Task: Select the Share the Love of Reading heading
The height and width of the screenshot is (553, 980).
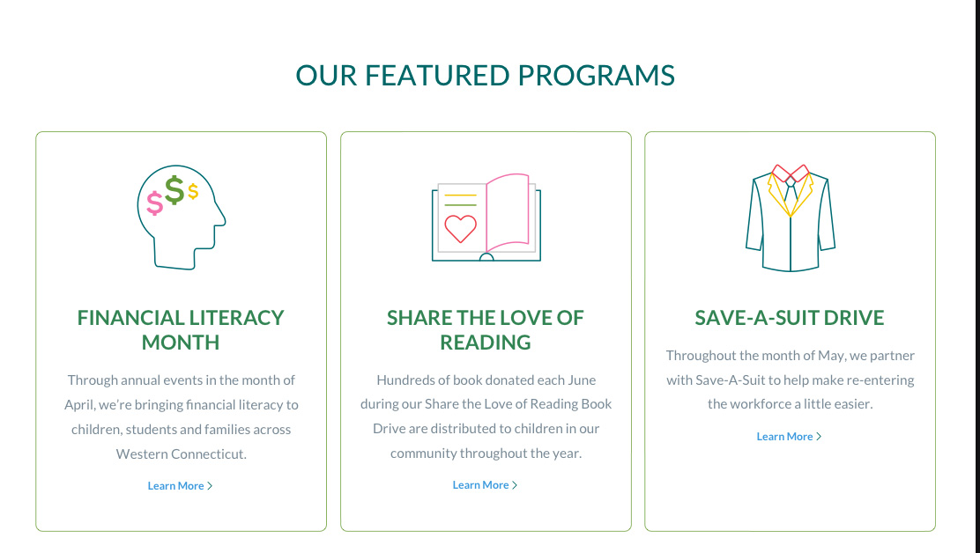Action: (x=486, y=329)
